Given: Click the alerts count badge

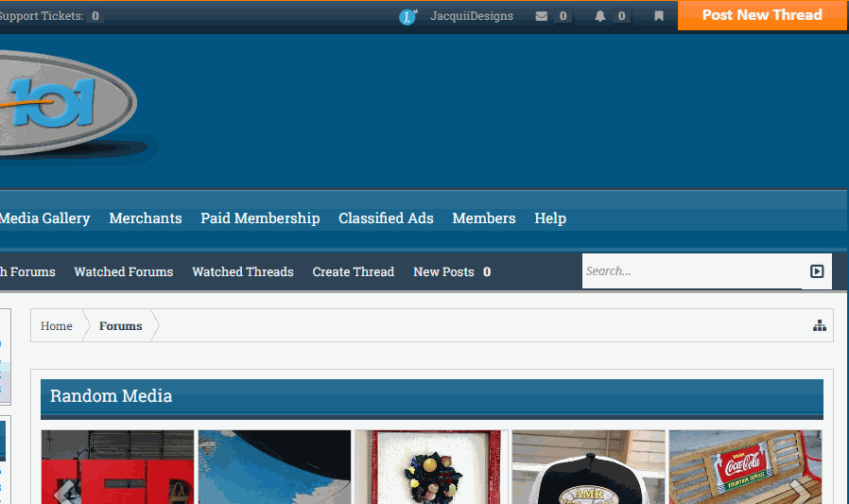Looking at the screenshot, I should [621, 16].
